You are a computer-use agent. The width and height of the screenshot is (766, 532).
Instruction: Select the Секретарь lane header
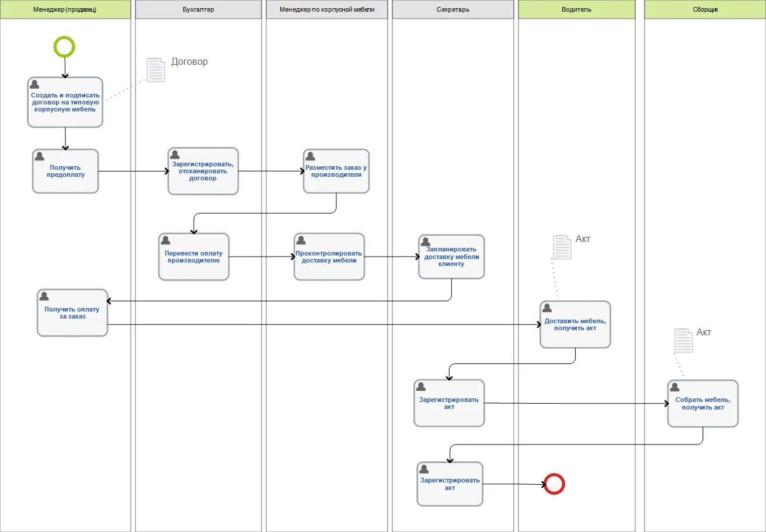coord(452,9)
